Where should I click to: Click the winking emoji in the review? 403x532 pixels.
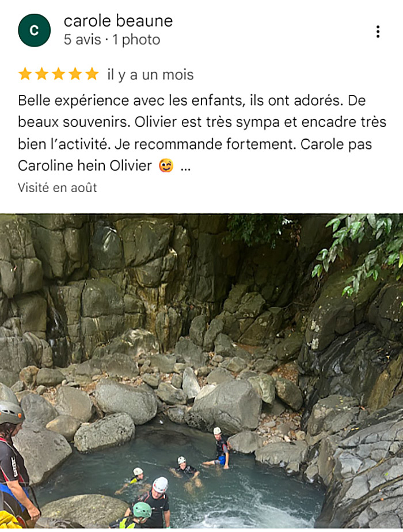[x=166, y=166]
